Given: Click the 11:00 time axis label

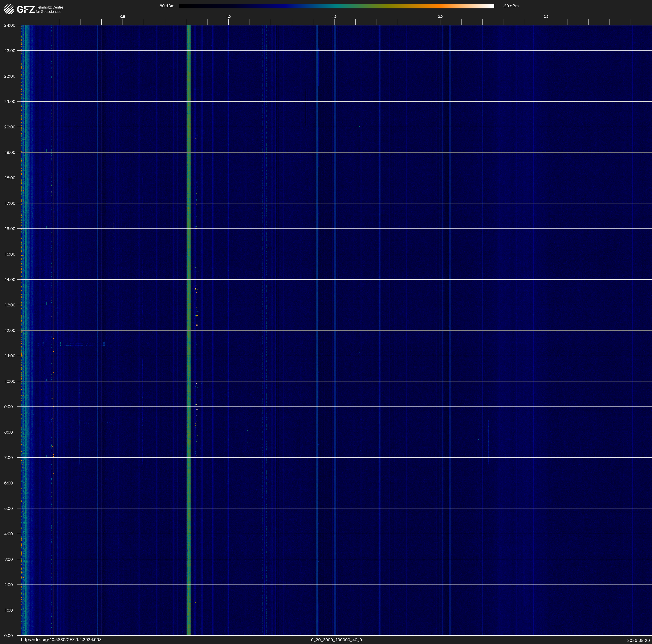Looking at the screenshot, I should tap(9, 356).
